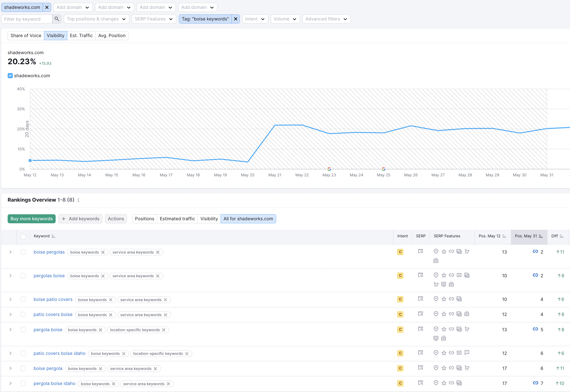Open the Volume filter dropdown

285,19
